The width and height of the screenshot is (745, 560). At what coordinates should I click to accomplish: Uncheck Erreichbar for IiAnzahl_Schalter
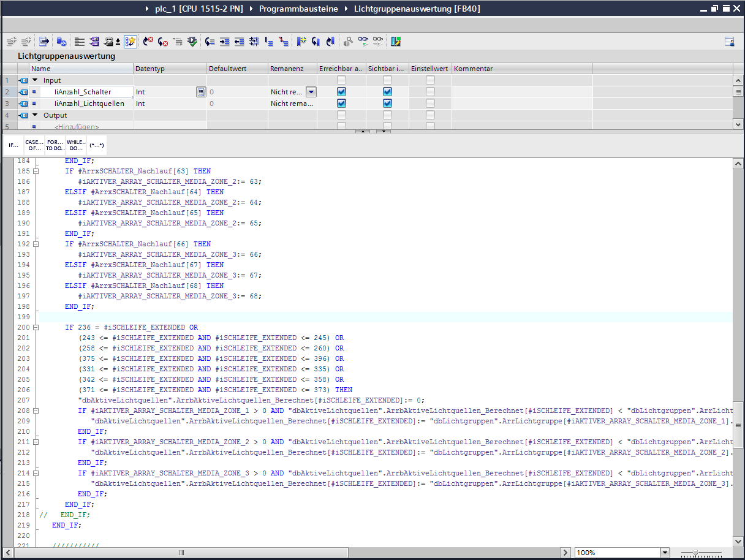tap(341, 92)
